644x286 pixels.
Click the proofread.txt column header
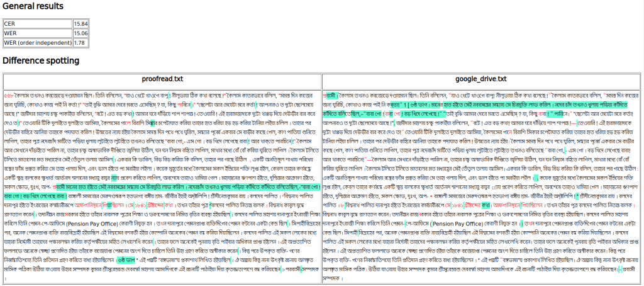(x=162, y=79)
